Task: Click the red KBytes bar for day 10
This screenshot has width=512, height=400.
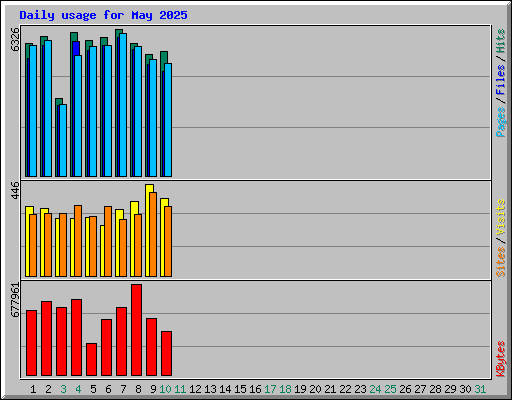Action: pos(166,353)
